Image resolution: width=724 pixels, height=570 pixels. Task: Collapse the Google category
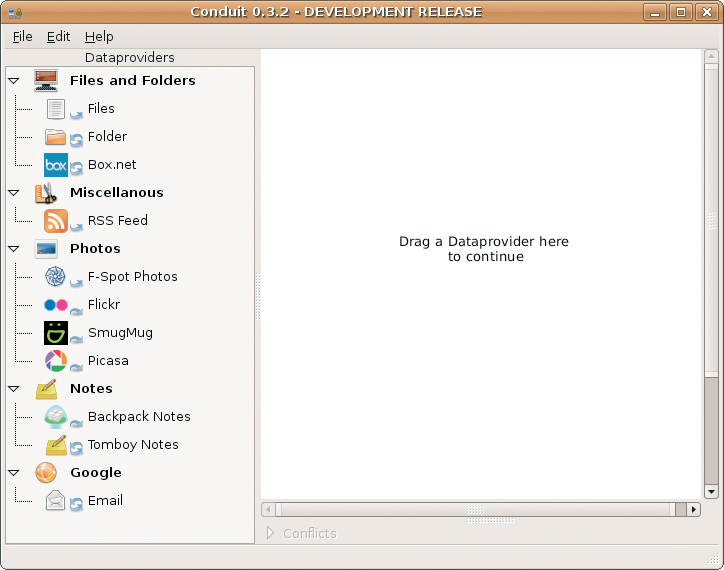point(14,473)
